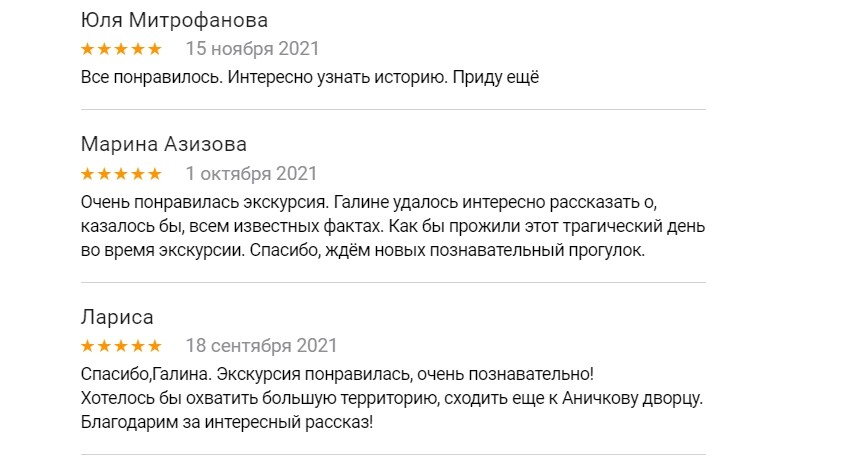
Task: Click the line mentioning Аничкову дворцу
Action: (391, 399)
